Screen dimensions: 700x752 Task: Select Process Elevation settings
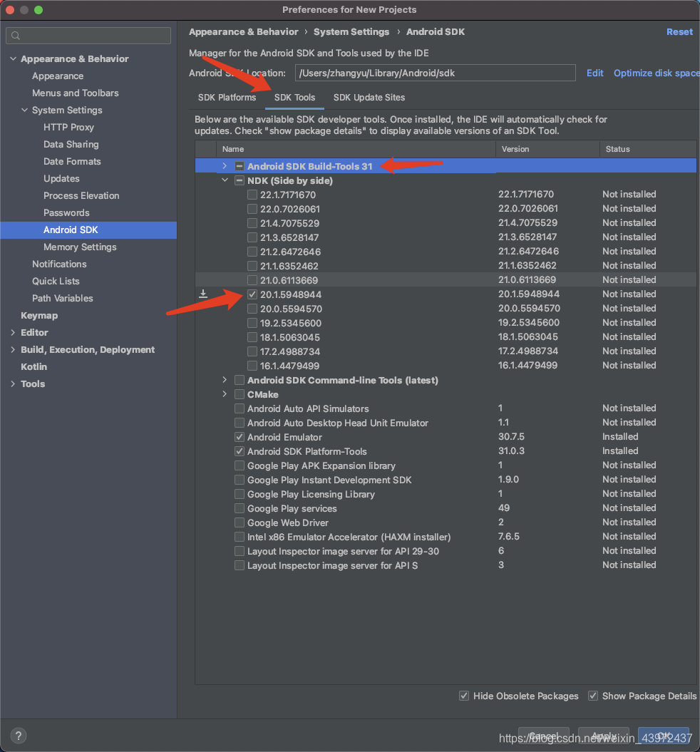(81, 196)
